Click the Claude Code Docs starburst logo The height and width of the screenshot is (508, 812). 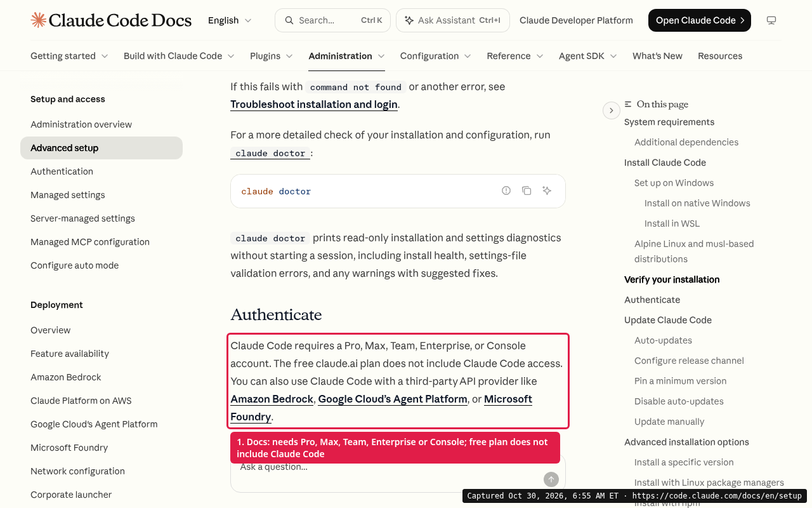[x=38, y=20]
